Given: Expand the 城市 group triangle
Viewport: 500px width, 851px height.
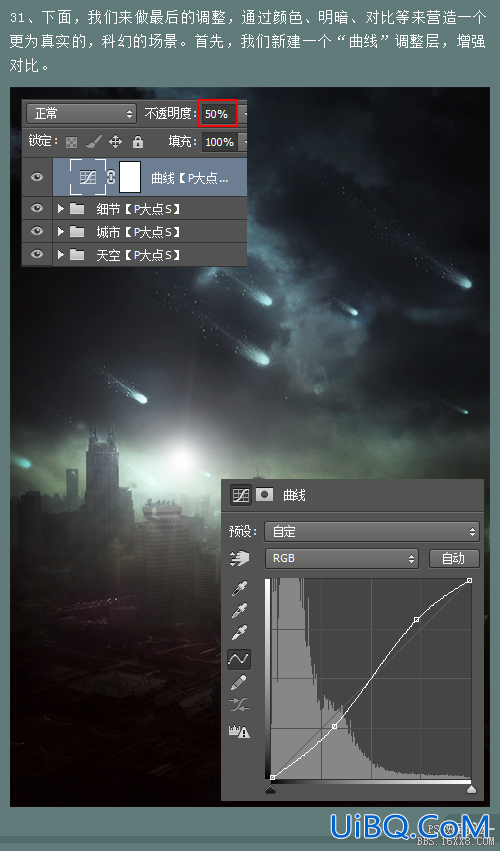Looking at the screenshot, I should pyautogui.click(x=61, y=232).
